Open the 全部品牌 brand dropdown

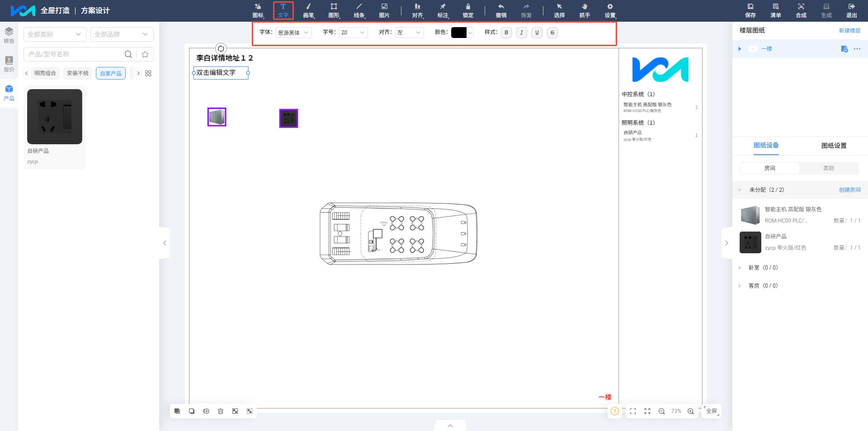coord(122,34)
